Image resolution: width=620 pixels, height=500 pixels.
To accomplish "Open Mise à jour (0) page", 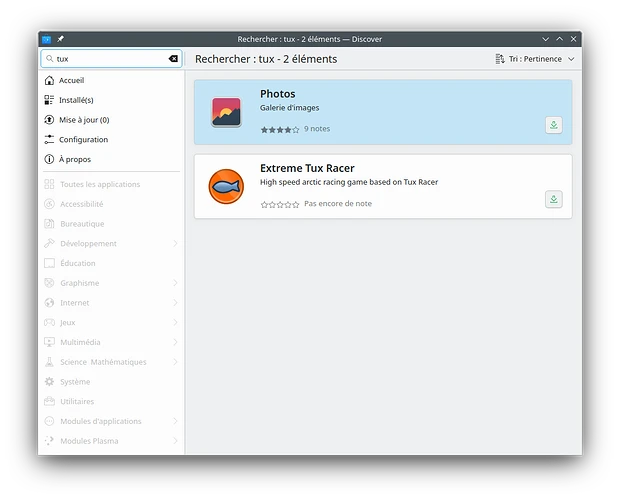I will click(83, 120).
